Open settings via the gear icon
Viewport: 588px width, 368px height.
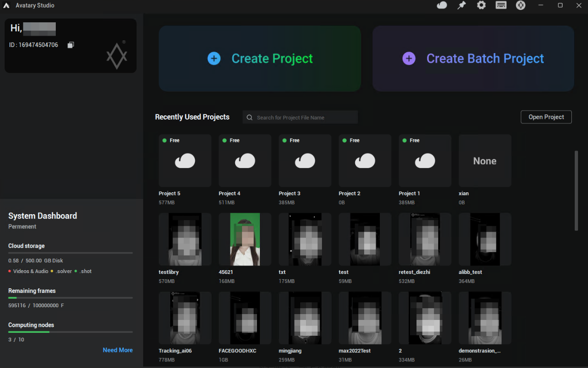coord(481,5)
